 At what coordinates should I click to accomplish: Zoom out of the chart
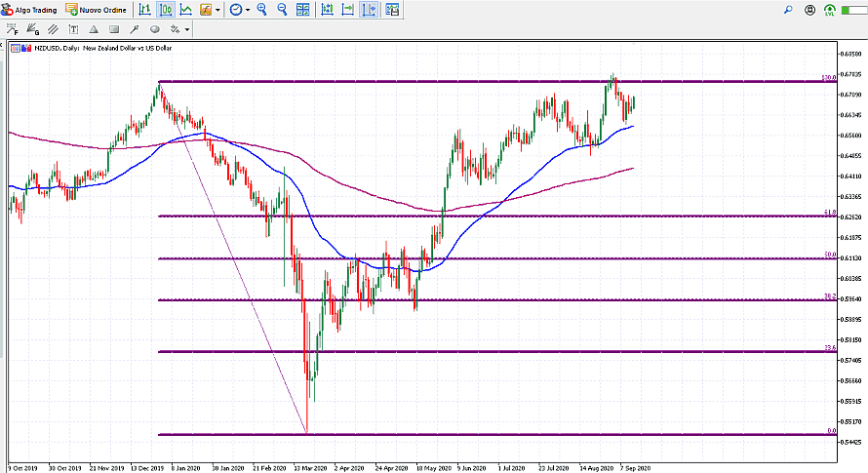coord(283,10)
